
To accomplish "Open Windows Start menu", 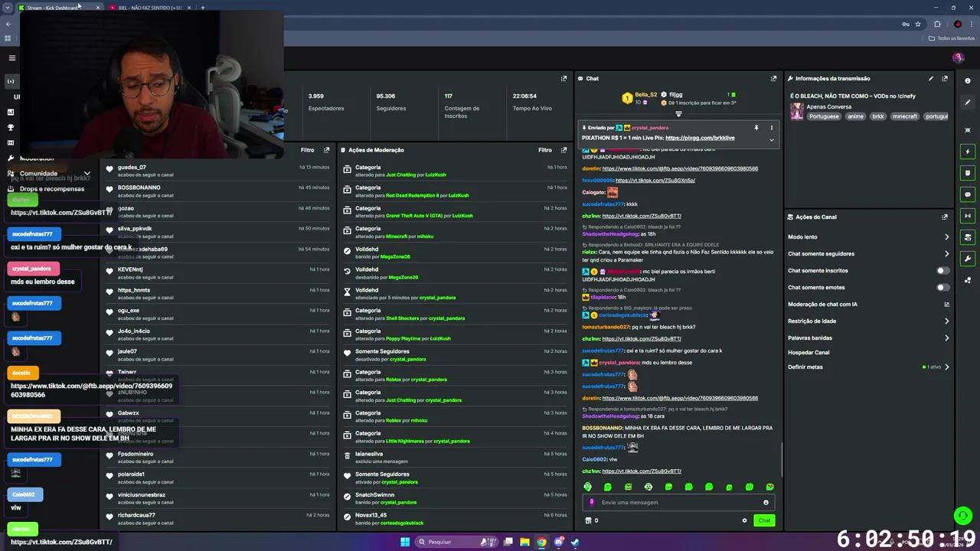I will coord(405,542).
